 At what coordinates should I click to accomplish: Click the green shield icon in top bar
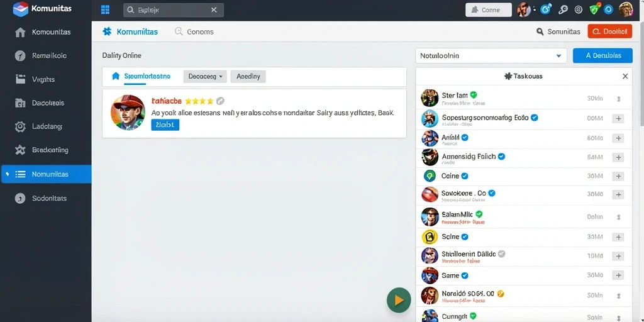[x=594, y=9]
